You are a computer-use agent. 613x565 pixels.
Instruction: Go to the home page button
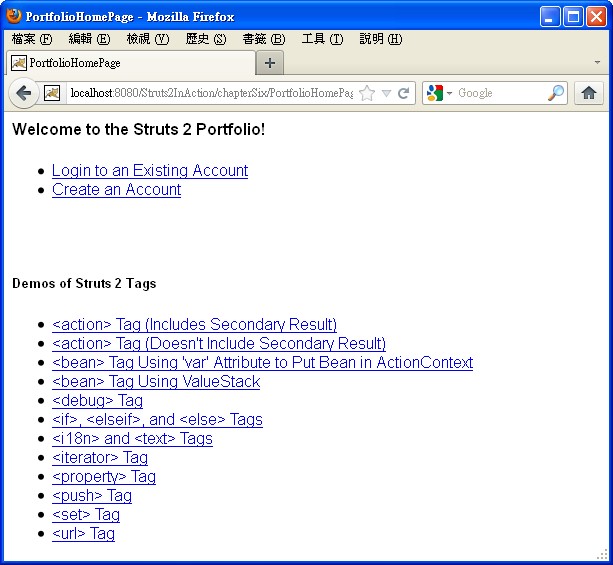point(588,93)
